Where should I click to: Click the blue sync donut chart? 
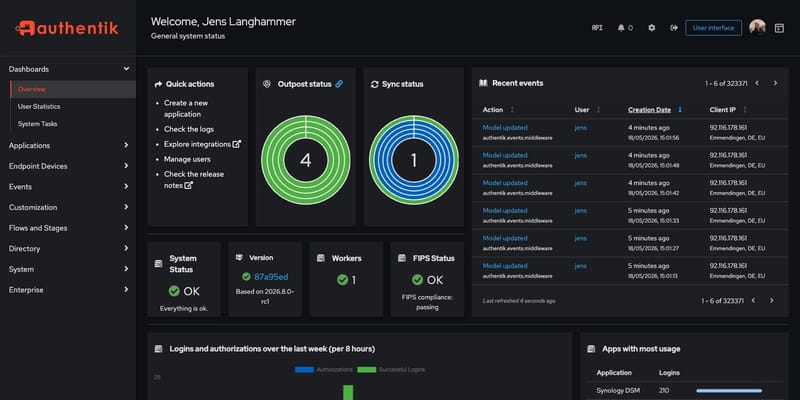click(414, 160)
